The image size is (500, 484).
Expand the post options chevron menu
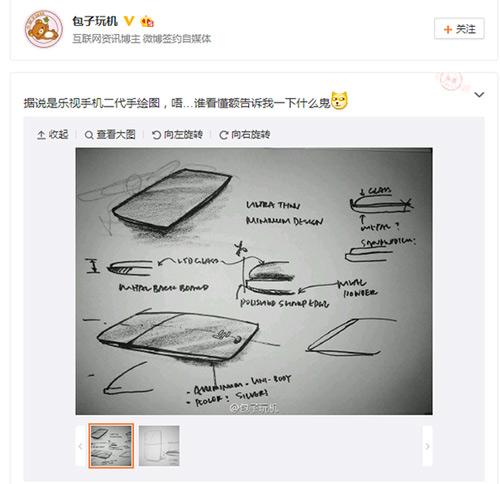(479, 95)
